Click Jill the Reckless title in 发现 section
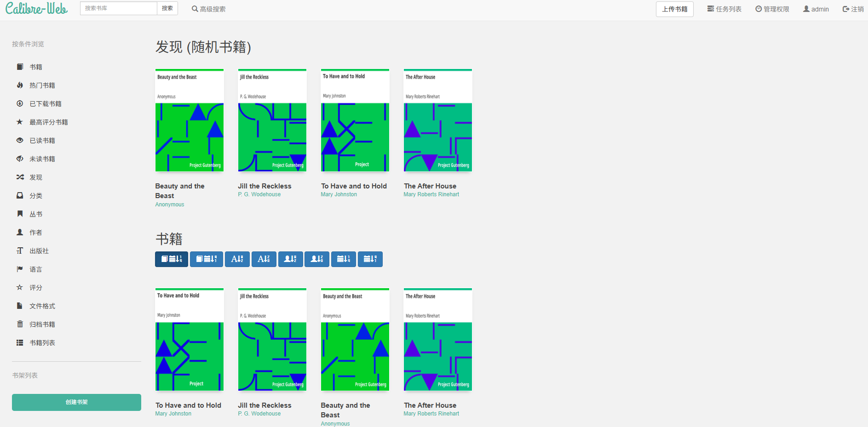The height and width of the screenshot is (427, 868). click(x=265, y=186)
